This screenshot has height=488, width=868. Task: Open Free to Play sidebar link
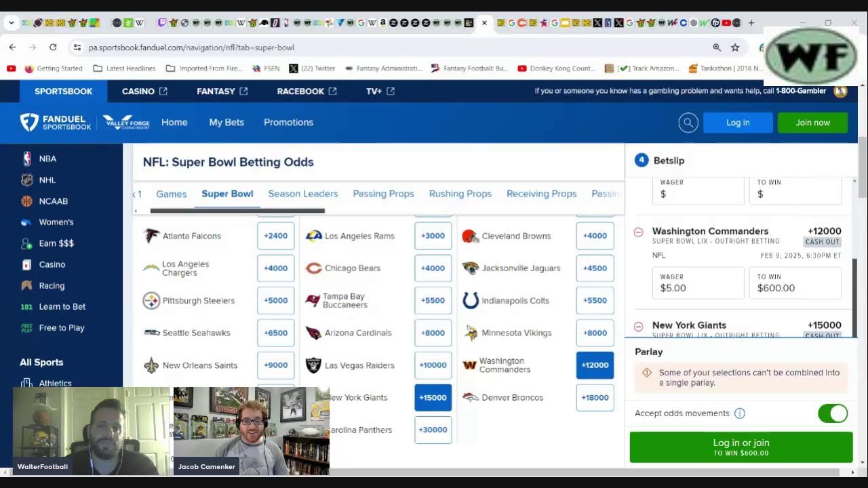62,328
